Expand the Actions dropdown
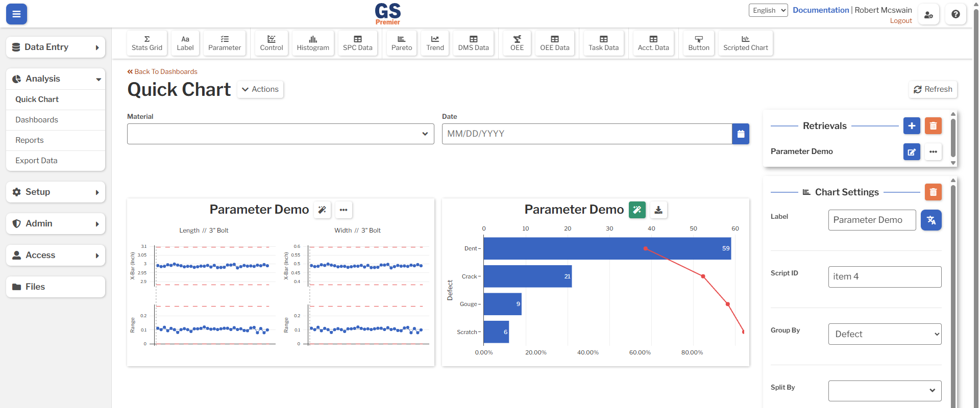 coord(260,89)
